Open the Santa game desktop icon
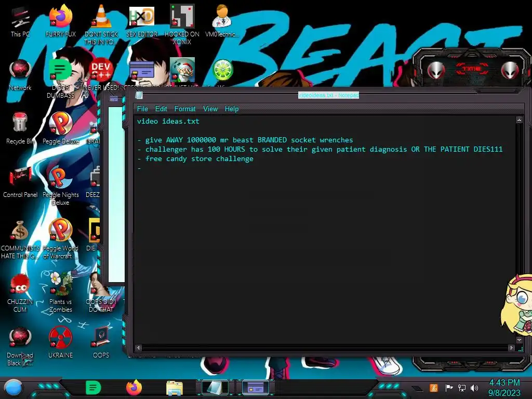This screenshot has width=532, height=399. [x=182, y=70]
